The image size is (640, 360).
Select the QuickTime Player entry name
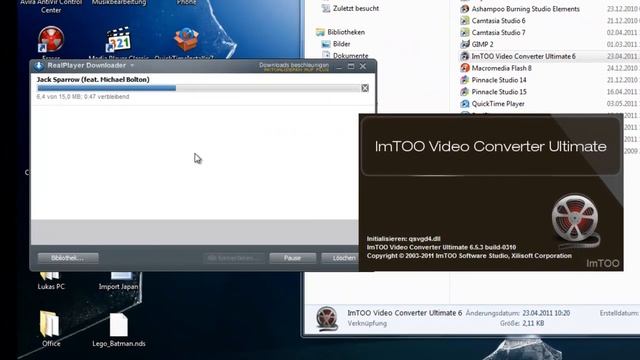[x=498, y=104]
